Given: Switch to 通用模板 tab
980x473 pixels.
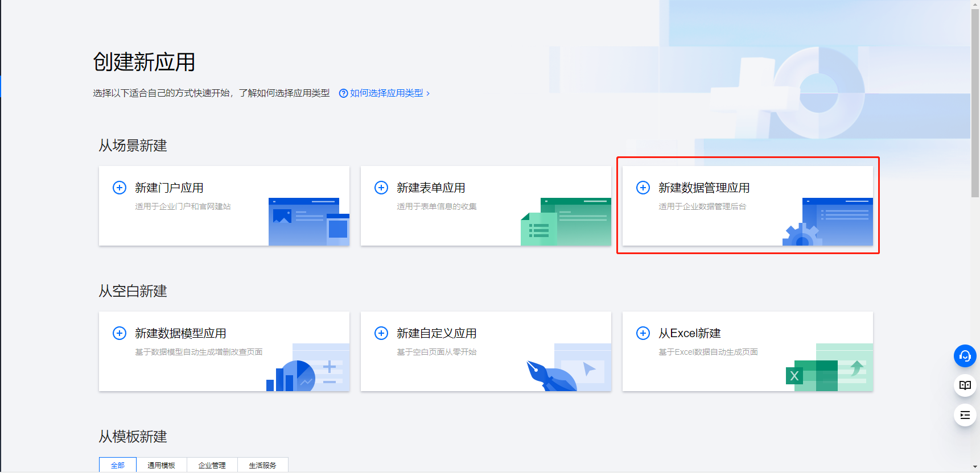Looking at the screenshot, I should coord(162,465).
